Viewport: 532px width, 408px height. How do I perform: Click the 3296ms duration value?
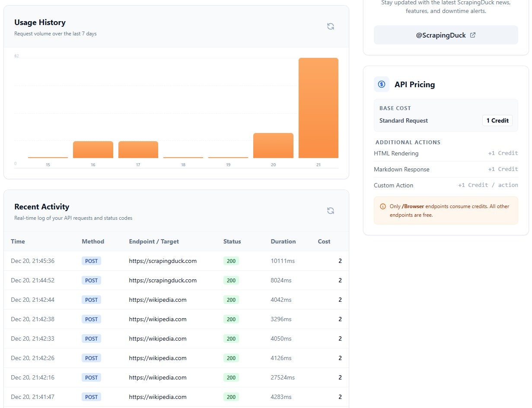click(x=281, y=319)
